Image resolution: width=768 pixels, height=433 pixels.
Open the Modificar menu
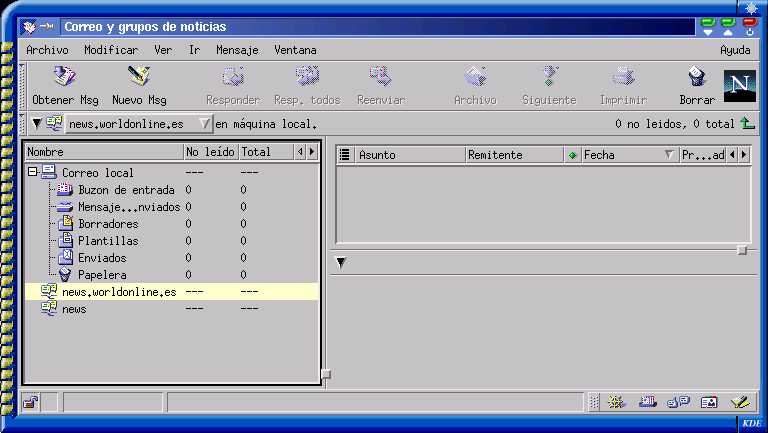click(x=111, y=50)
